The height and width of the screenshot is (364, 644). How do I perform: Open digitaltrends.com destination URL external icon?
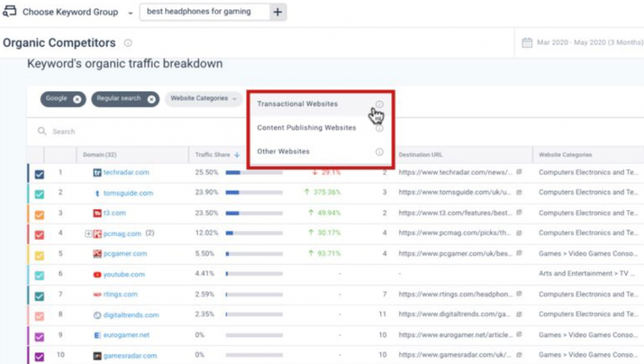click(x=519, y=314)
